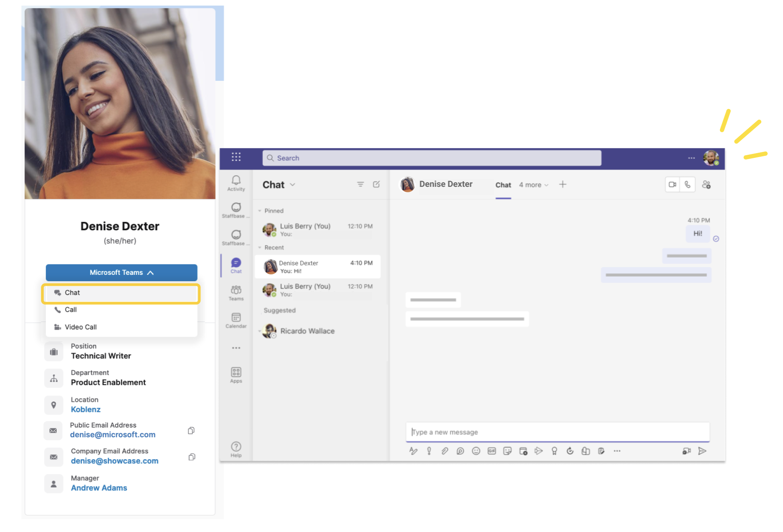Open the denise@microsoft.com email link
Image resolution: width=783 pixels, height=532 pixels.
click(113, 435)
